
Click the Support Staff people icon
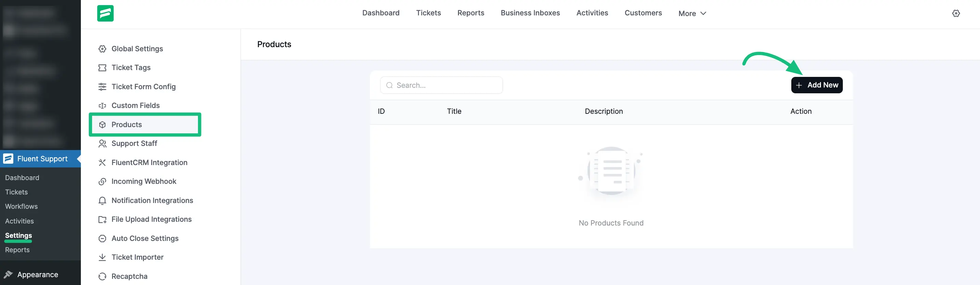(102, 144)
